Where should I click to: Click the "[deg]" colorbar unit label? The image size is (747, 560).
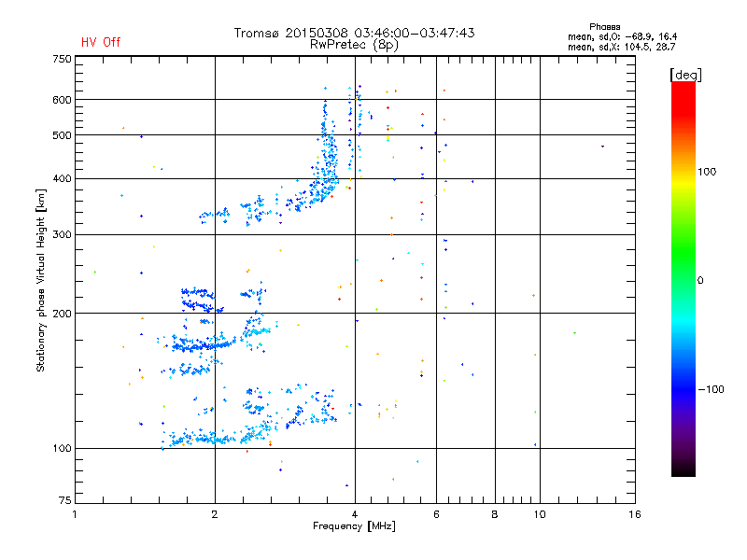[x=685, y=76]
